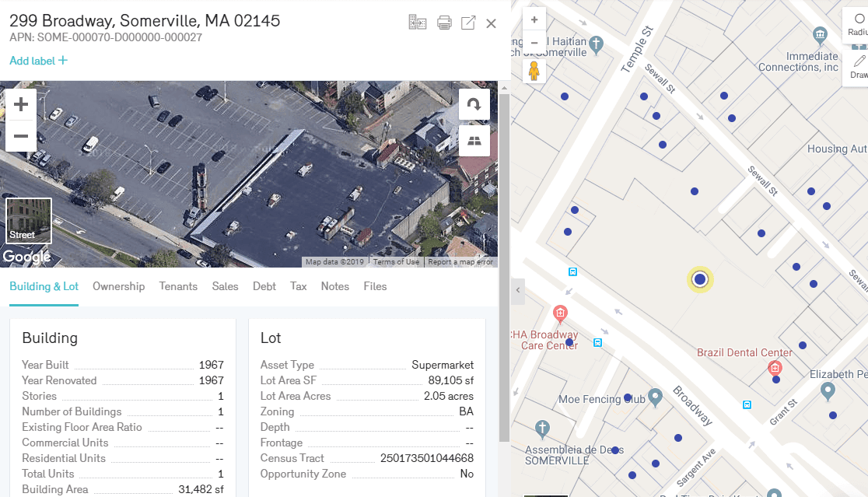Screen dimensions: 868x497
Task: Rotate the aerial view using rotate button
Action: pyautogui.click(x=474, y=104)
